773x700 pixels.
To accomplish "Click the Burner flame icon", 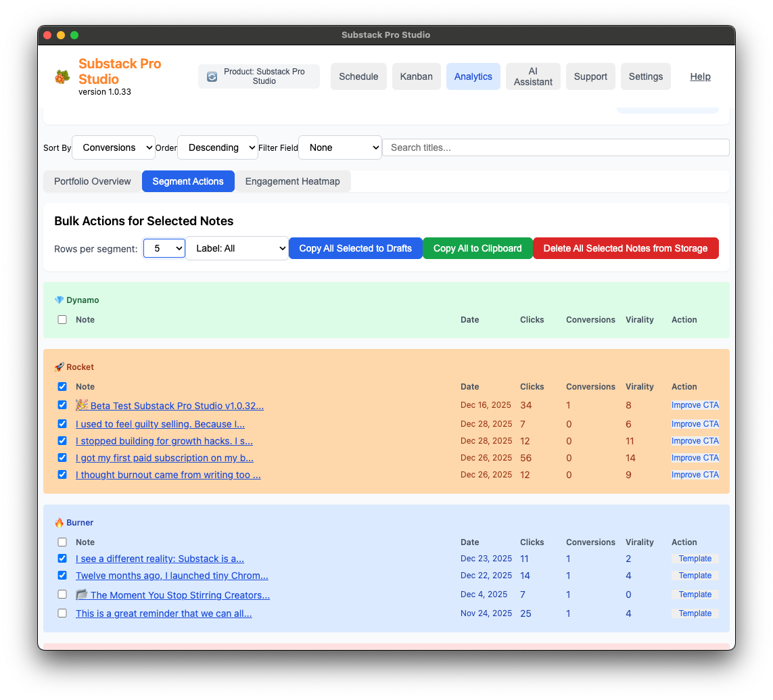I will pyautogui.click(x=59, y=523).
